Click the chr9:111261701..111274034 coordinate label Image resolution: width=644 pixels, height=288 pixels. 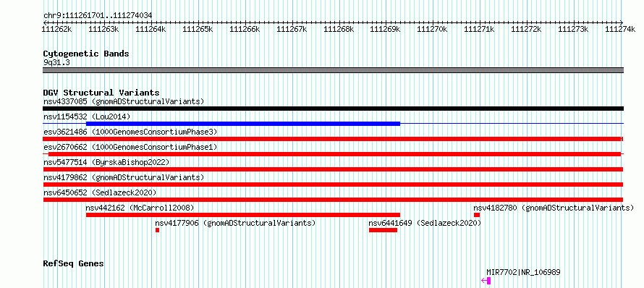tap(98, 15)
